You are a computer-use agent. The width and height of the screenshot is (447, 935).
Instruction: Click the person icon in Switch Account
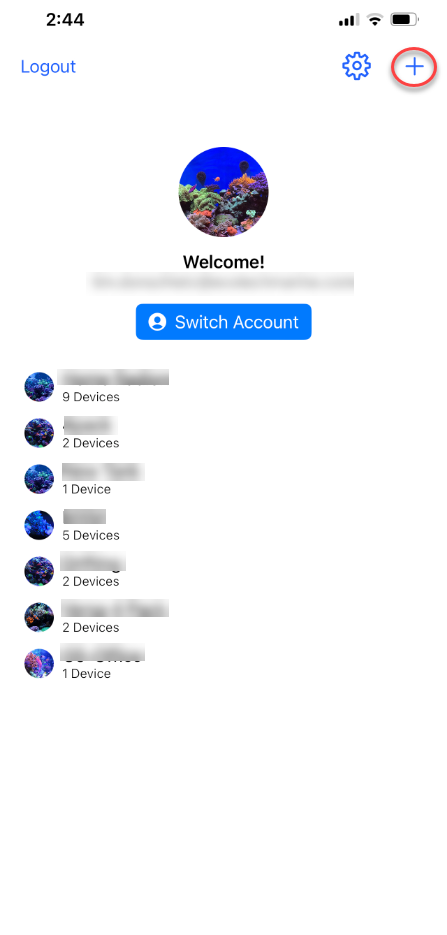pyautogui.click(x=157, y=322)
